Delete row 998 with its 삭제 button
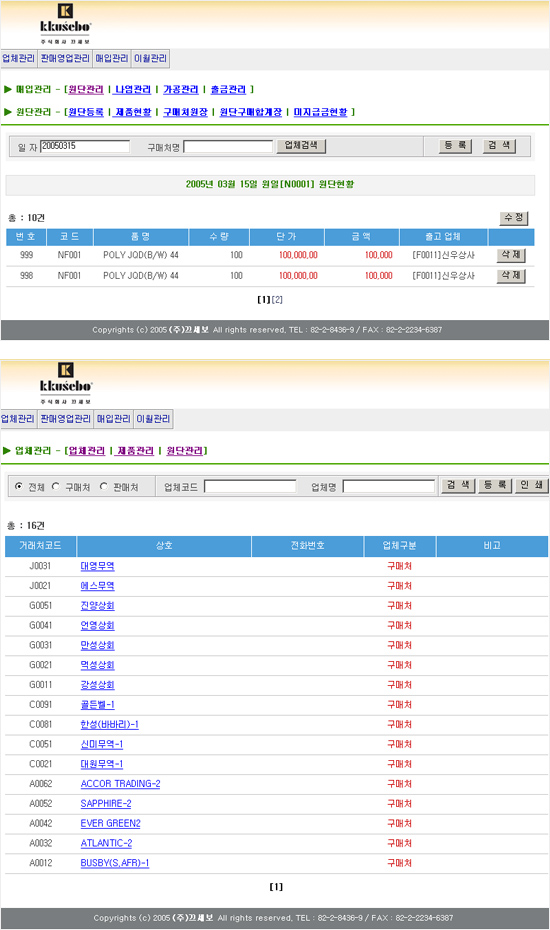The height and width of the screenshot is (930, 550). tap(511, 276)
